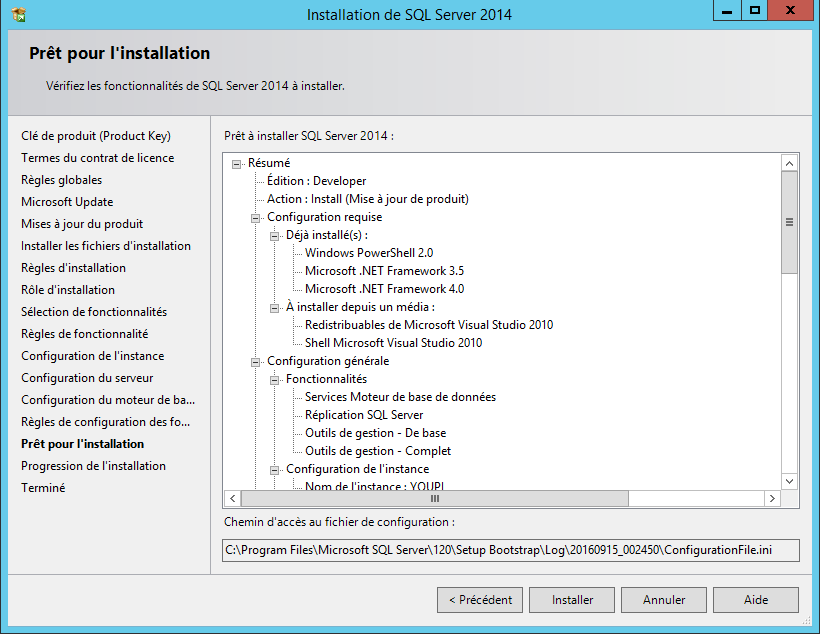Collapse the Déjà installé(s) node
This screenshot has width=820, height=634.
(x=274, y=236)
